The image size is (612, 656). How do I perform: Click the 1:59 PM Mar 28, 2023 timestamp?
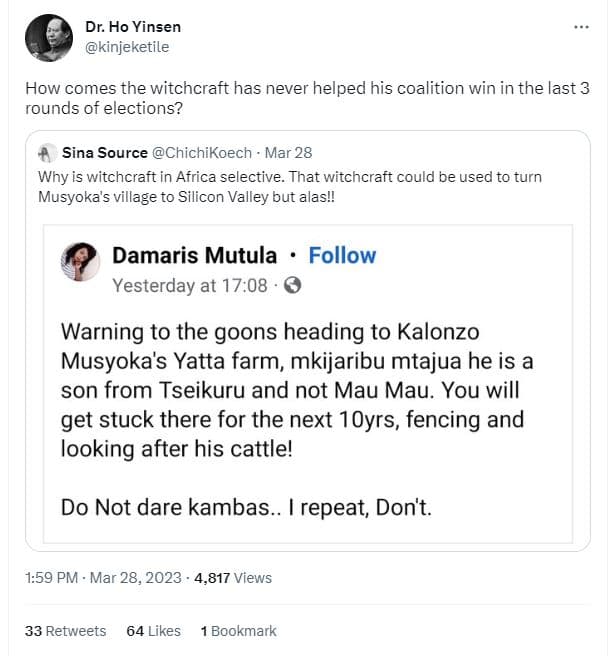point(104,577)
